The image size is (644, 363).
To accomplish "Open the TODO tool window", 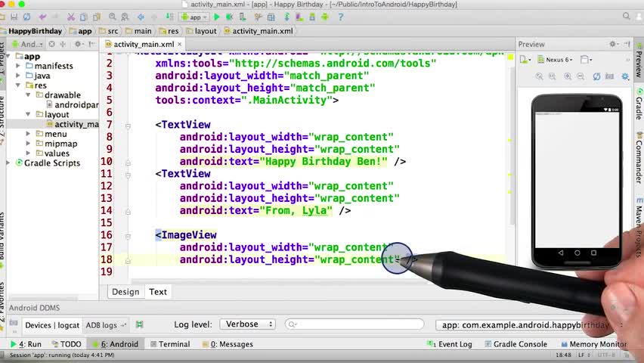I will [67, 344].
